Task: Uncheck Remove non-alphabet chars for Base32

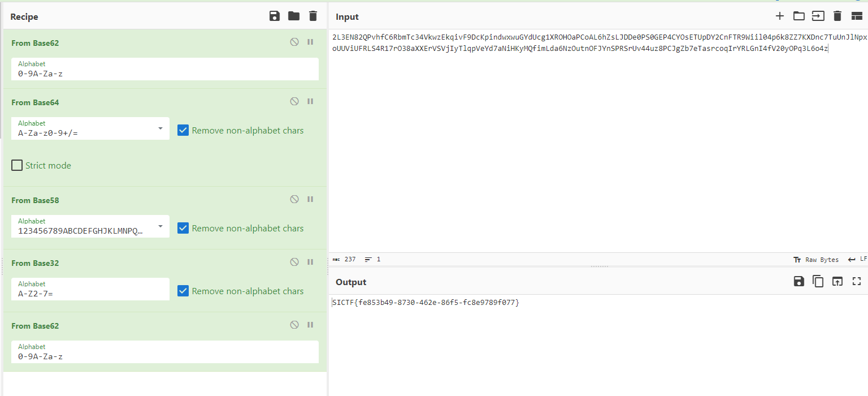Action: tap(183, 291)
